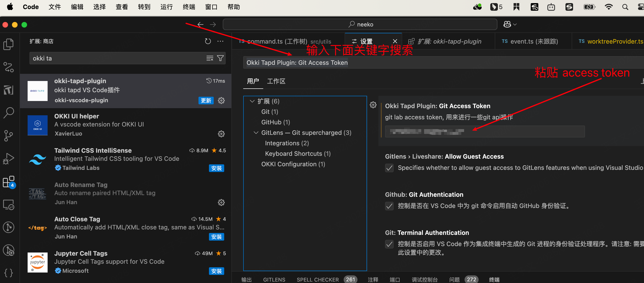Open okki-tapd-plugin manage gear icon
The image size is (644, 283).
point(221,101)
